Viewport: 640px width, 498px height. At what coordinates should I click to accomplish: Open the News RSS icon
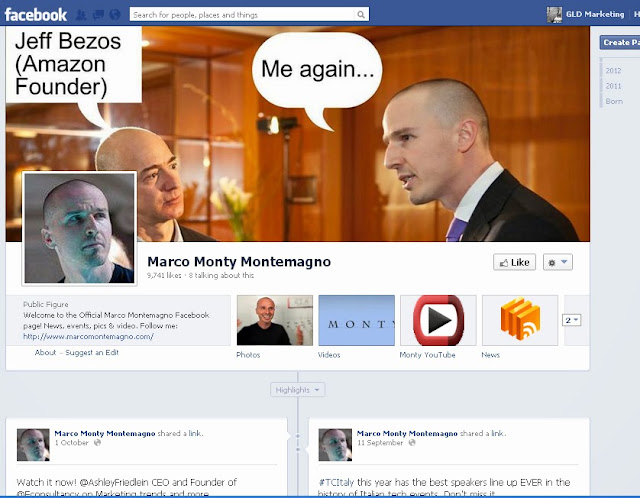520,320
